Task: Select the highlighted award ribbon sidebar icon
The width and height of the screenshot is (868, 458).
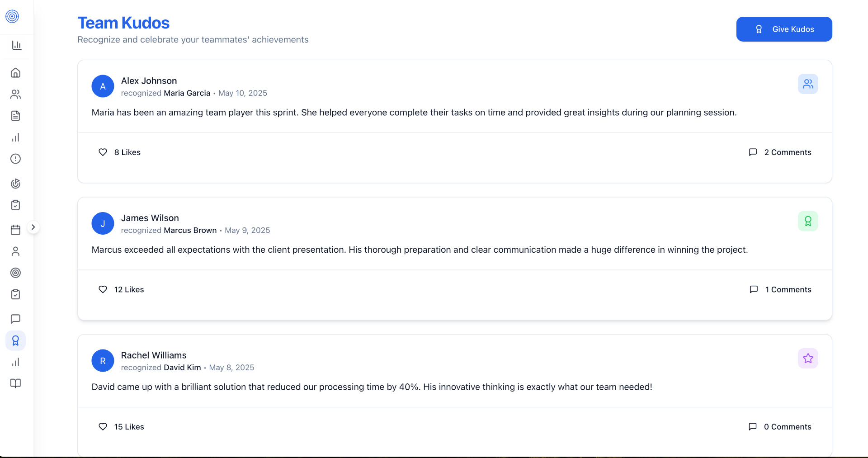Action: pos(15,340)
